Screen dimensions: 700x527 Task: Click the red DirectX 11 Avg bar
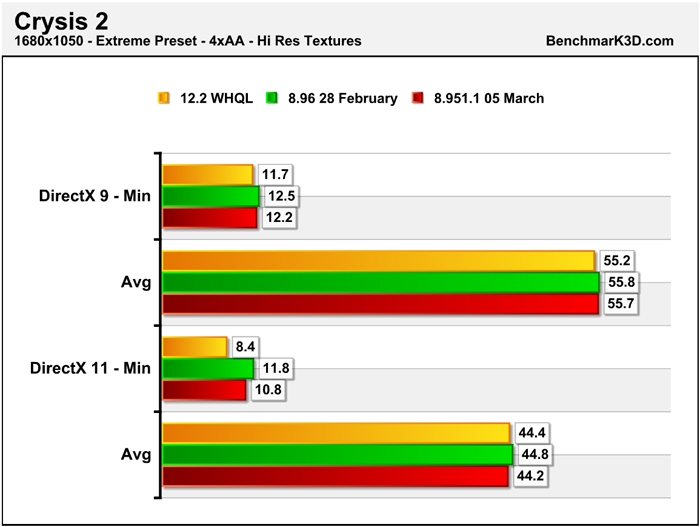335,476
